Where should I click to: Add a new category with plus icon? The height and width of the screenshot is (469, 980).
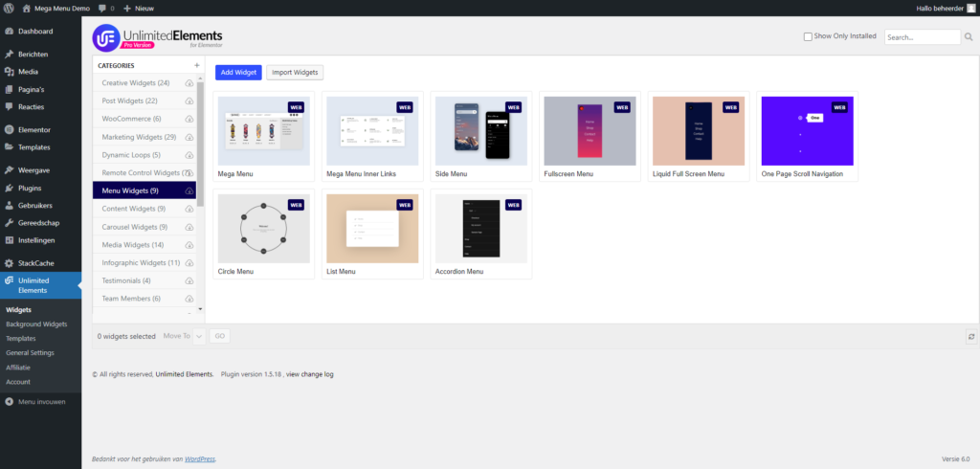point(197,65)
